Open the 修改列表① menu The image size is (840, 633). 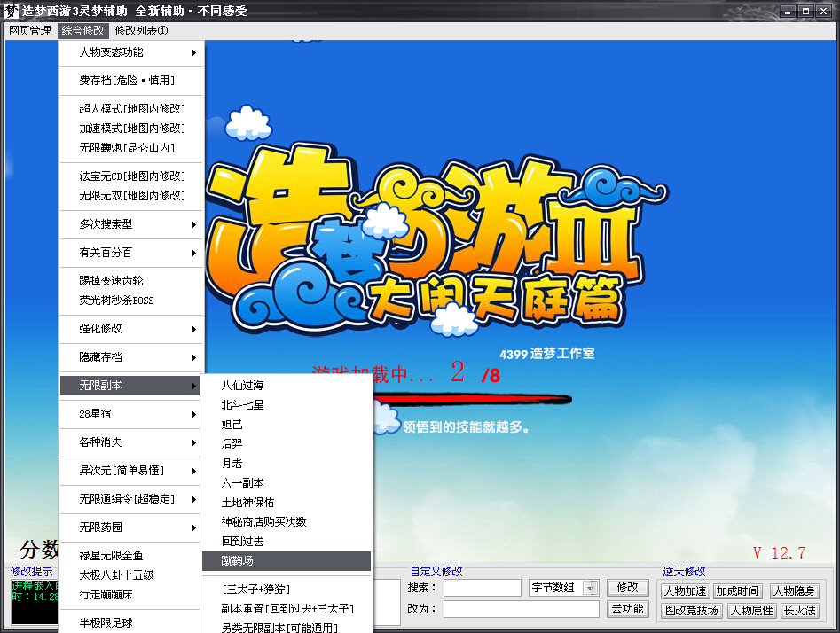[x=141, y=31]
